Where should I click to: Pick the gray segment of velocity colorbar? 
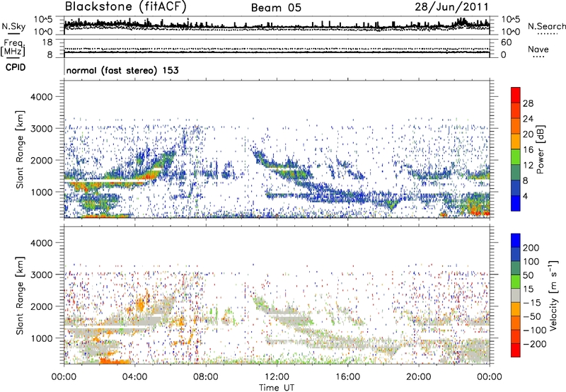coord(516,296)
